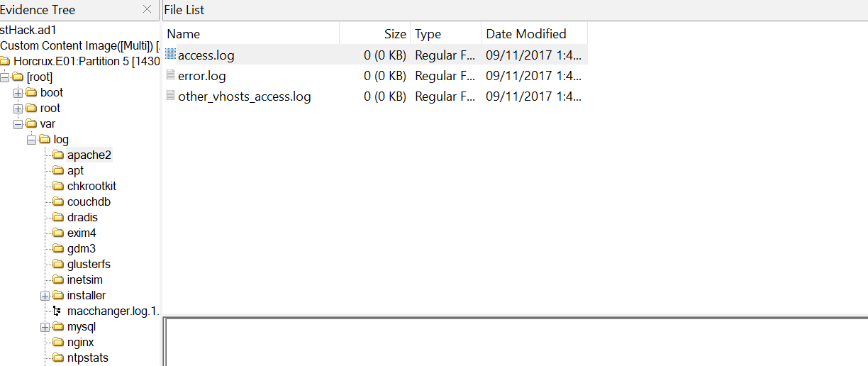
Task: Sort files by Date Modified column
Action: click(534, 33)
